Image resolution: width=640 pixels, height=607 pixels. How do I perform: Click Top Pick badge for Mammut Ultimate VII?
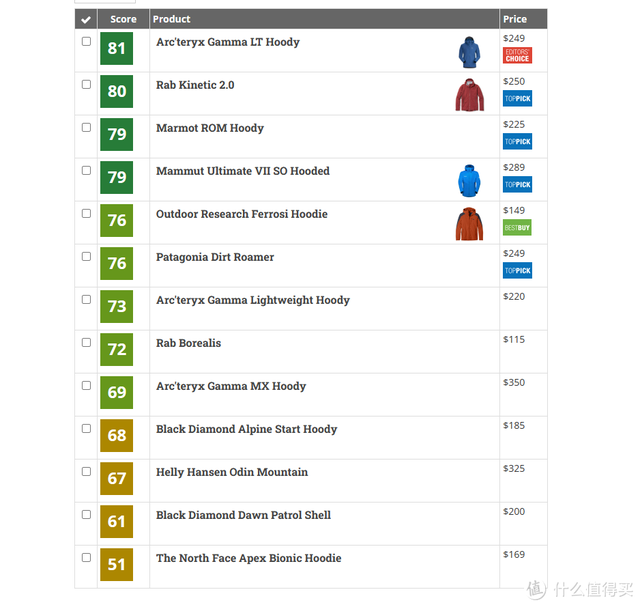pos(517,185)
